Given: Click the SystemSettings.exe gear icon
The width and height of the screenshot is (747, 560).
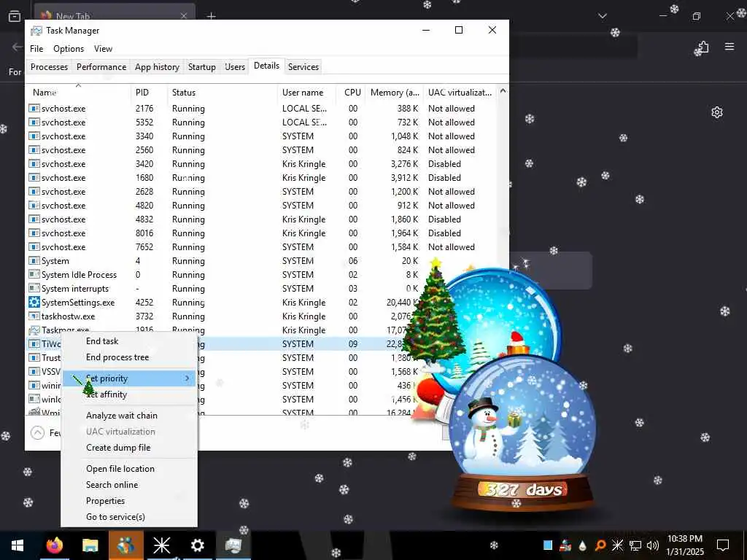Looking at the screenshot, I should click(34, 303).
